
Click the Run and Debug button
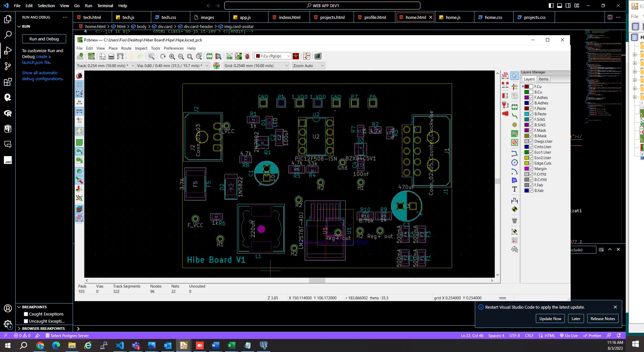click(44, 39)
